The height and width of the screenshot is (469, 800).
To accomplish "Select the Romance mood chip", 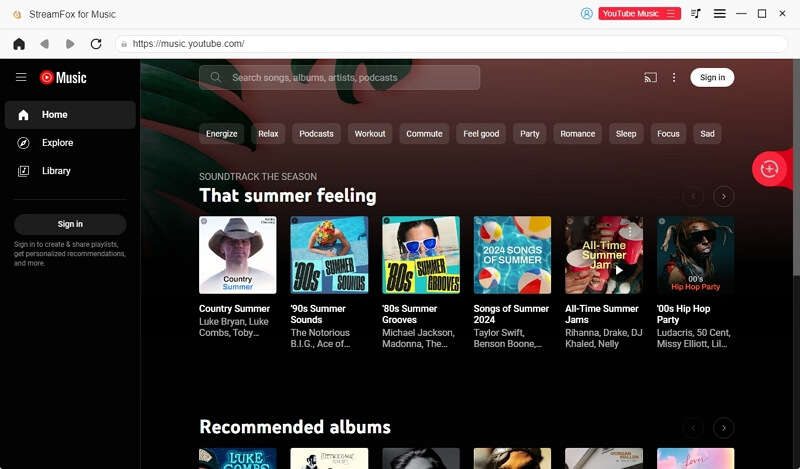I will point(578,134).
